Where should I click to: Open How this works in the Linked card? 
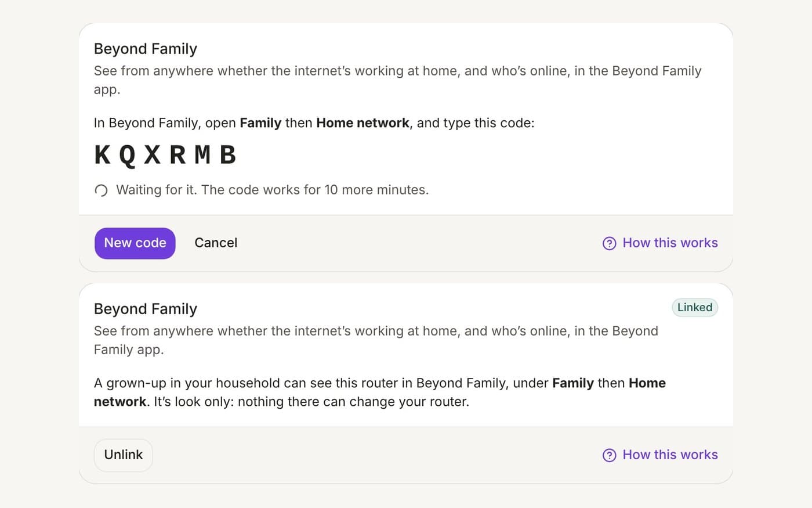660,455
